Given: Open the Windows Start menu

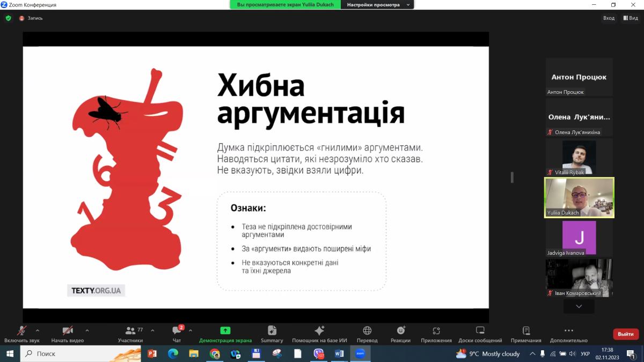Looking at the screenshot, I should [10, 353].
